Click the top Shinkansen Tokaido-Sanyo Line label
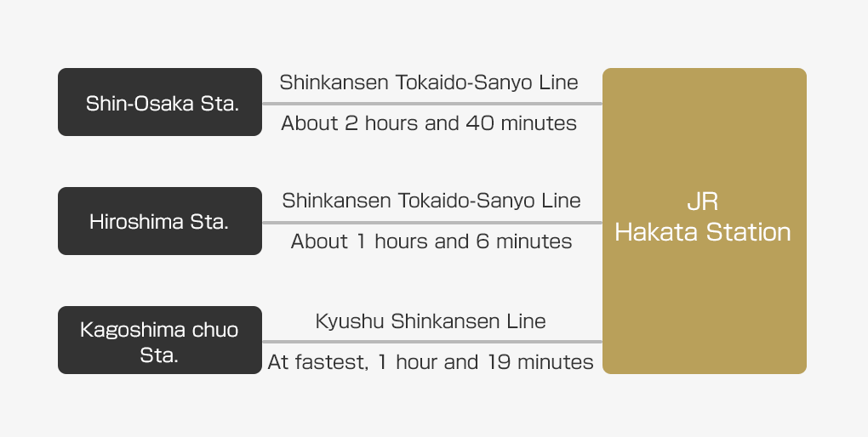This screenshot has width=868, height=437. click(429, 82)
